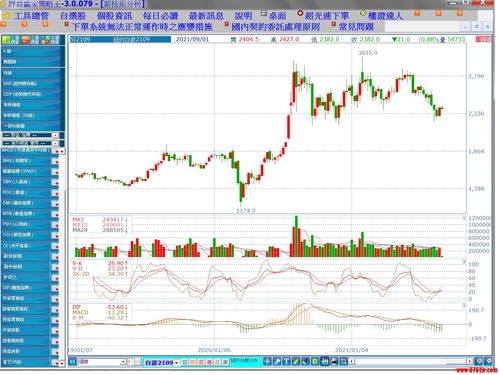Select the wrench settings tool icon

tap(277, 362)
